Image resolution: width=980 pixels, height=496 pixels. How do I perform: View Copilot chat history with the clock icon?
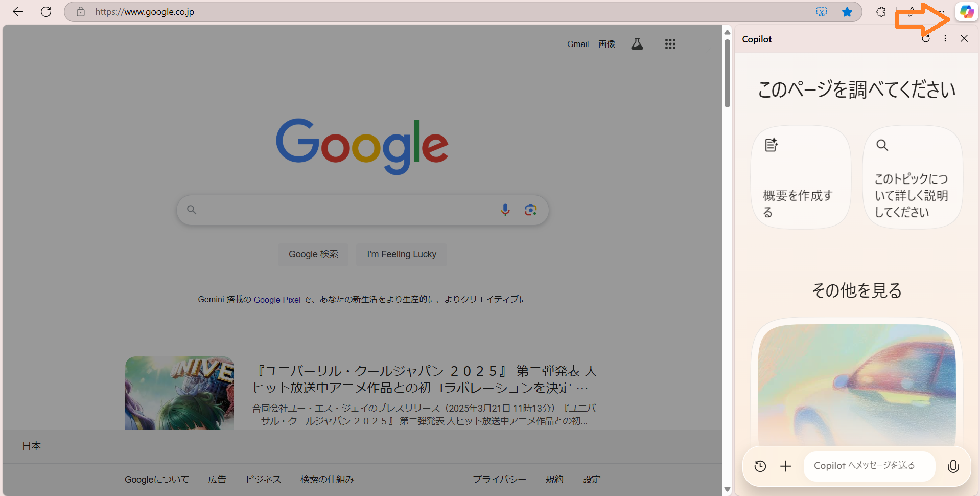760,466
